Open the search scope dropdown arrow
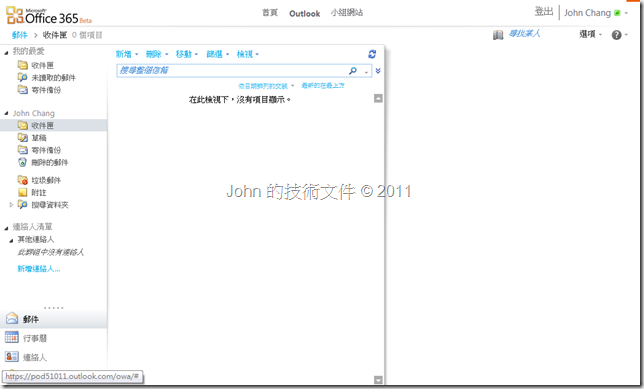This screenshot has width=644, height=389. click(366, 71)
